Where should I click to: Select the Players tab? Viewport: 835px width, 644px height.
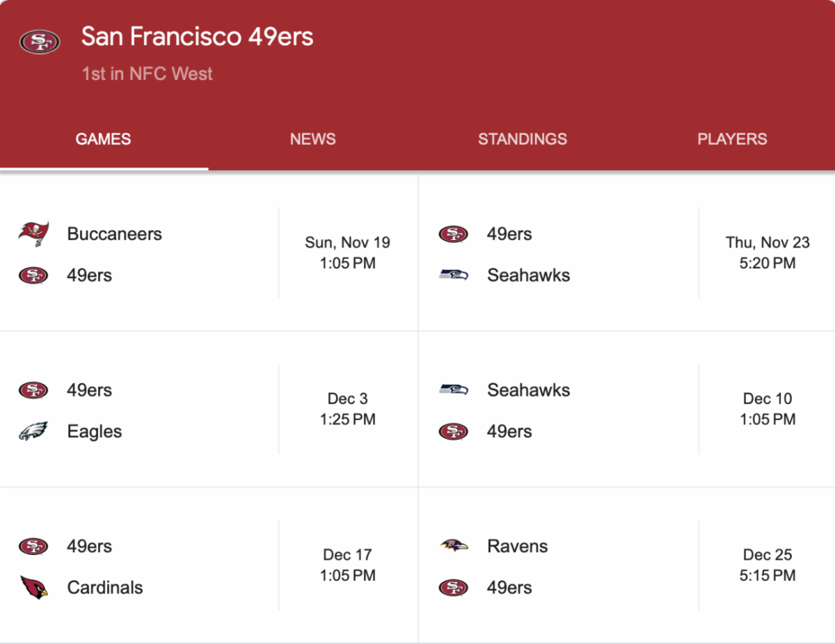pos(732,139)
